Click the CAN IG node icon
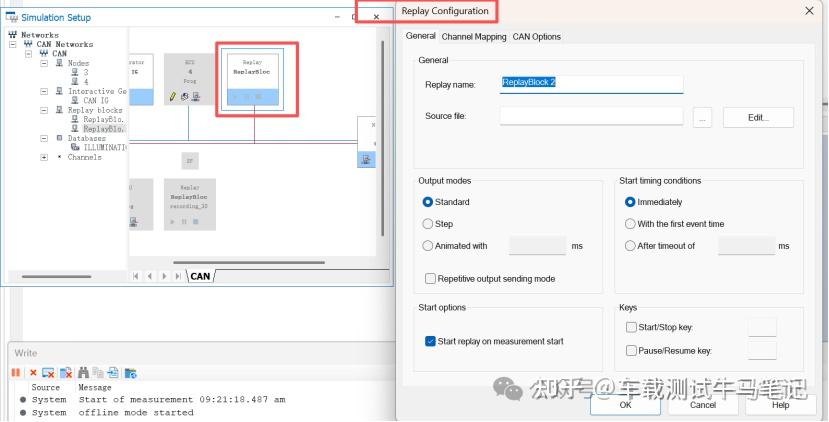 75,100
